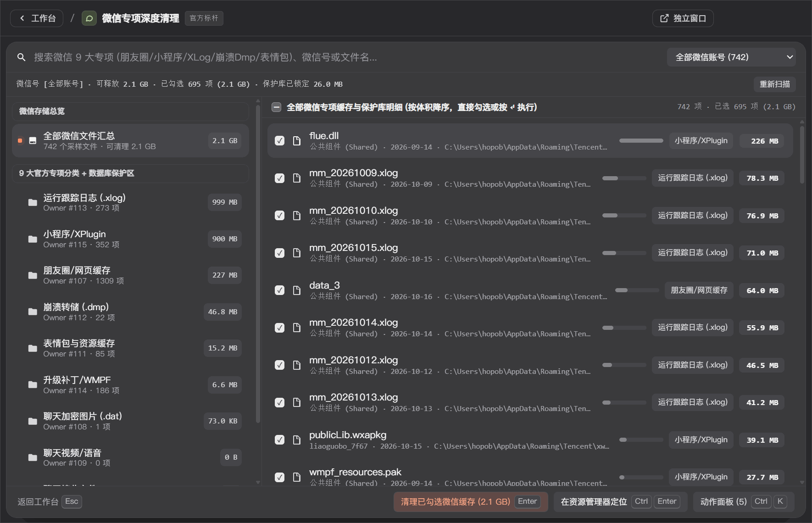Image resolution: width=812 pixels, height=523 pixels.
Task: Click the 小程序/XPlugin tag on flue.dll row
Action: 701,141
